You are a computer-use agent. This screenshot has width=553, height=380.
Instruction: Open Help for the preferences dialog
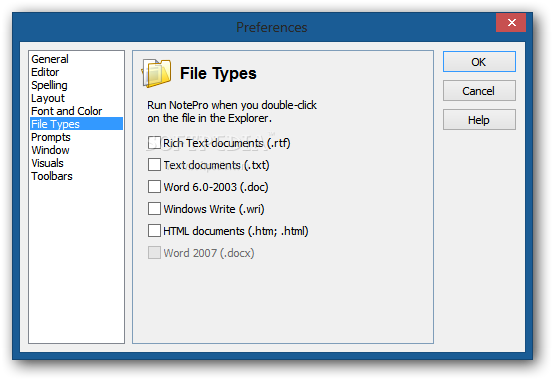pyautogui.click(x=479, y=120)
